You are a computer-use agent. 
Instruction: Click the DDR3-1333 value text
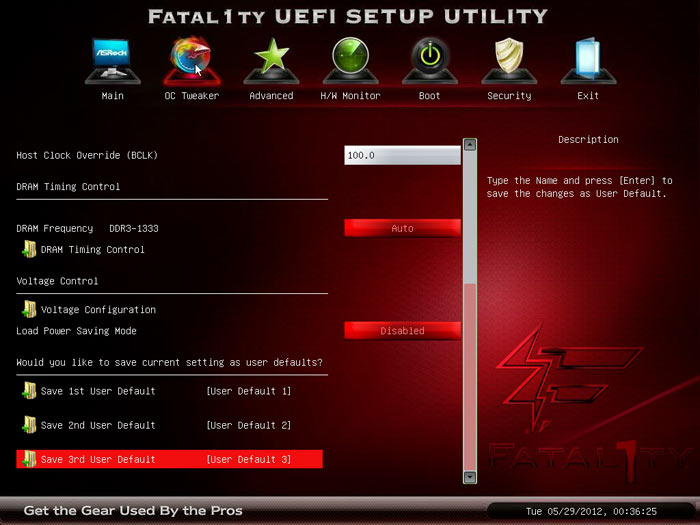click(134, 228)
